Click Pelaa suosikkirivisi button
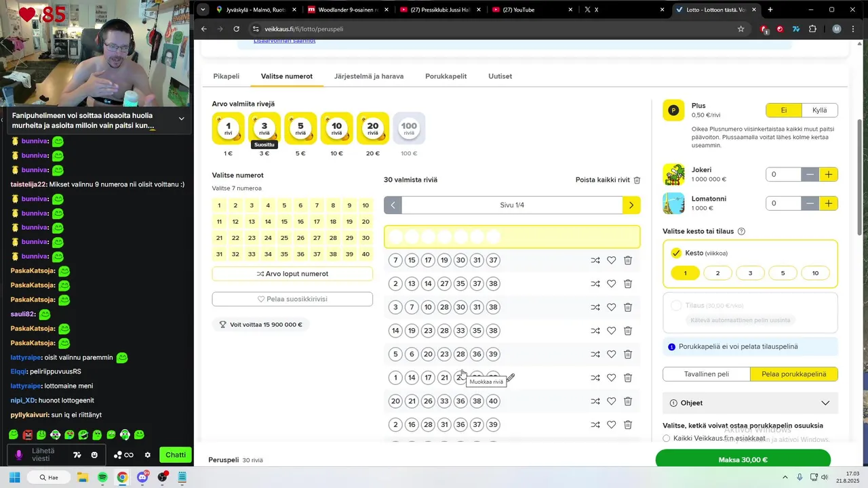The width and height of the screenshot is (868, 488). [x=292, y=299]
